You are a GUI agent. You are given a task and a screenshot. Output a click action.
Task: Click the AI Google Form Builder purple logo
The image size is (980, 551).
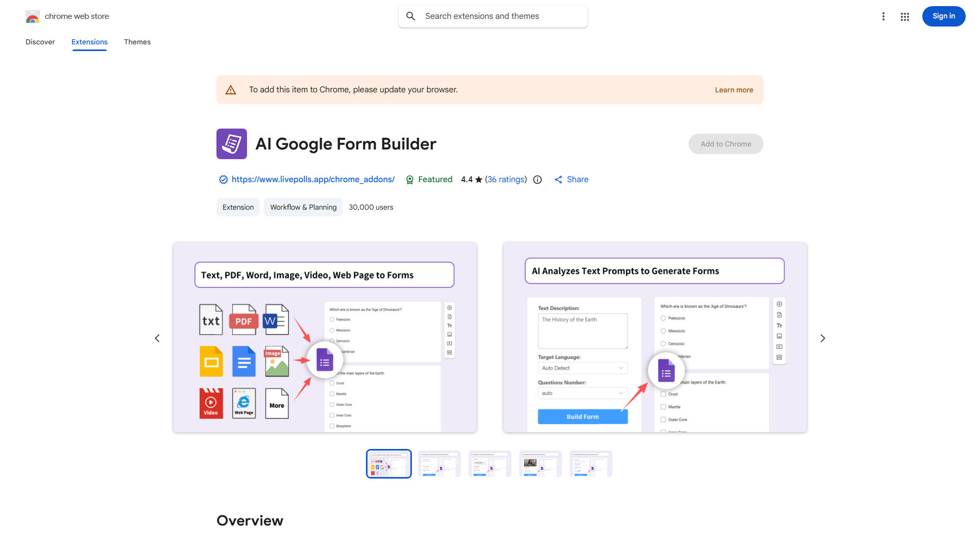tap(231, 143)
